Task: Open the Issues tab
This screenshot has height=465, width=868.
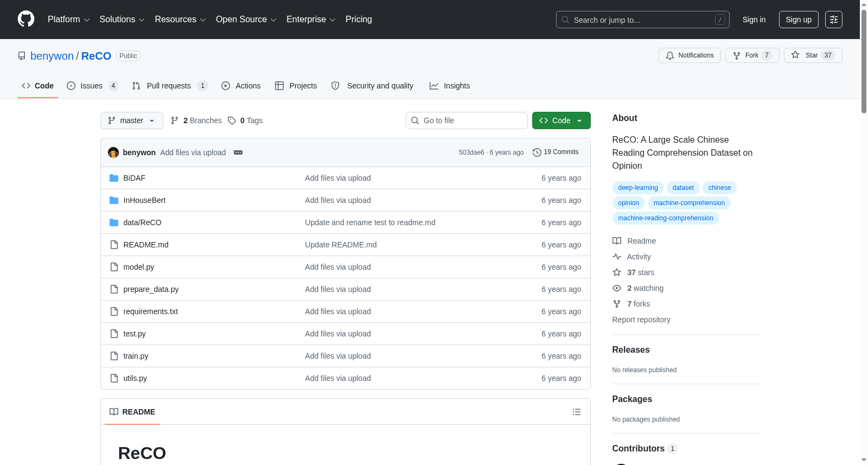Action: tap(92, 86)
